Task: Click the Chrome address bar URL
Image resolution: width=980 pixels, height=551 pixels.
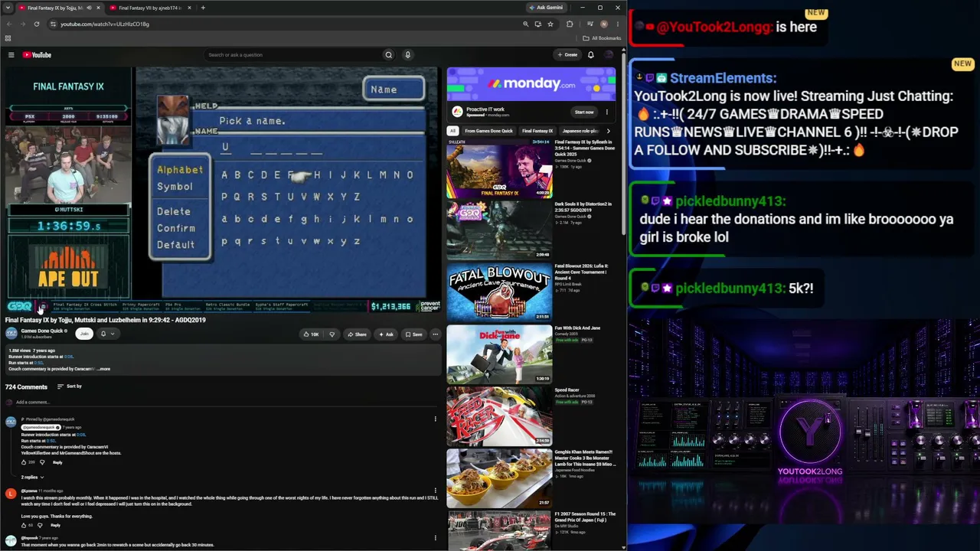Action: pos(105,24)
